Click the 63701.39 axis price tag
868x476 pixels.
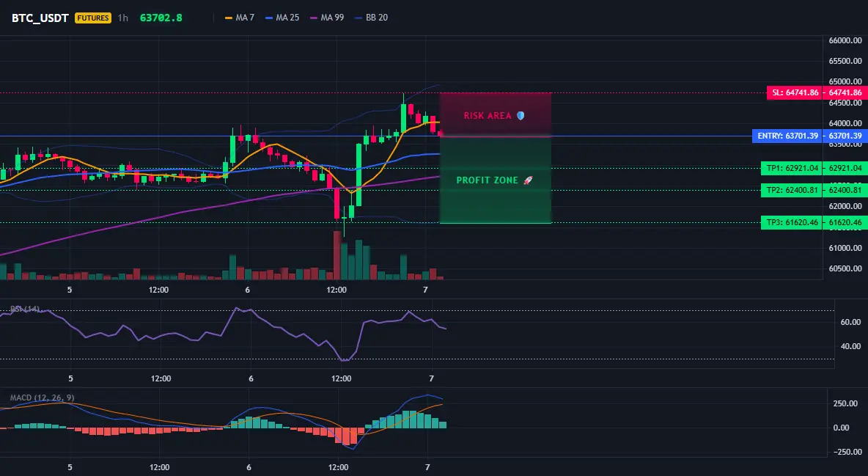845,136
